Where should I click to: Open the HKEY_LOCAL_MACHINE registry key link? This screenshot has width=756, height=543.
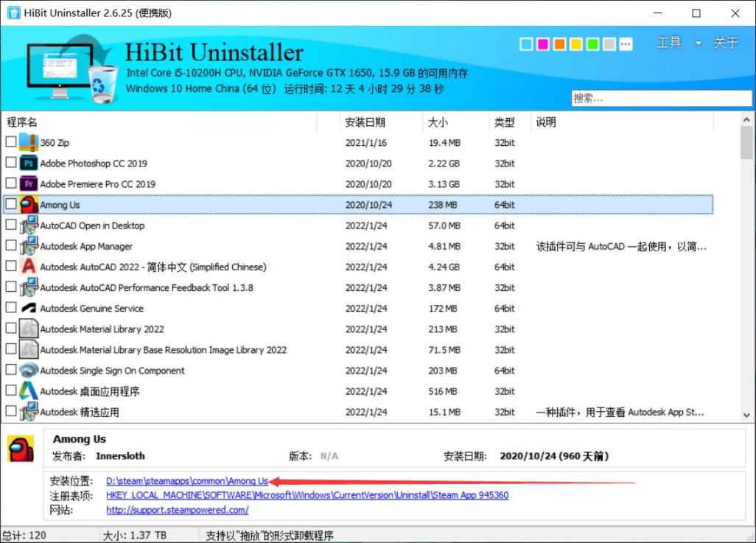[307, 495]
